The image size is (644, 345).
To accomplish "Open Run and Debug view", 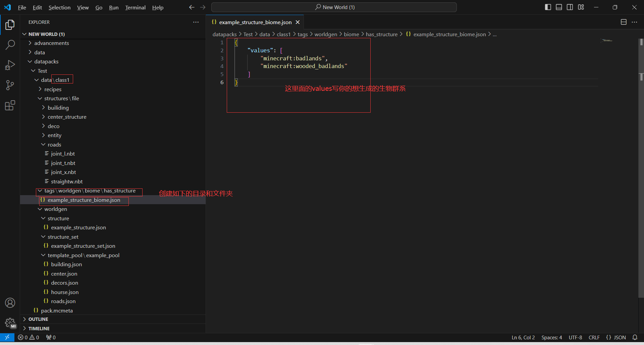I will point(10,65).
